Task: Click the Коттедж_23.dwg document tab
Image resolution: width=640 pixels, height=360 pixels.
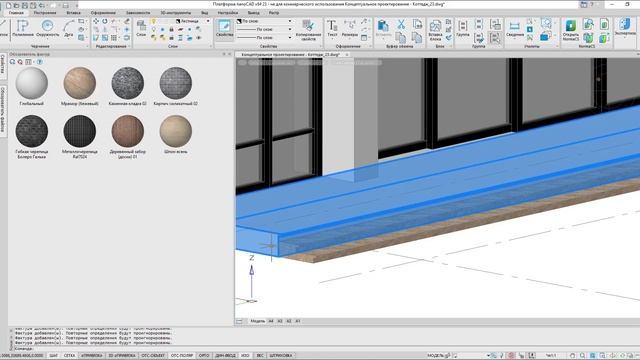Action: pyautogui.click(x=291, y=54)
